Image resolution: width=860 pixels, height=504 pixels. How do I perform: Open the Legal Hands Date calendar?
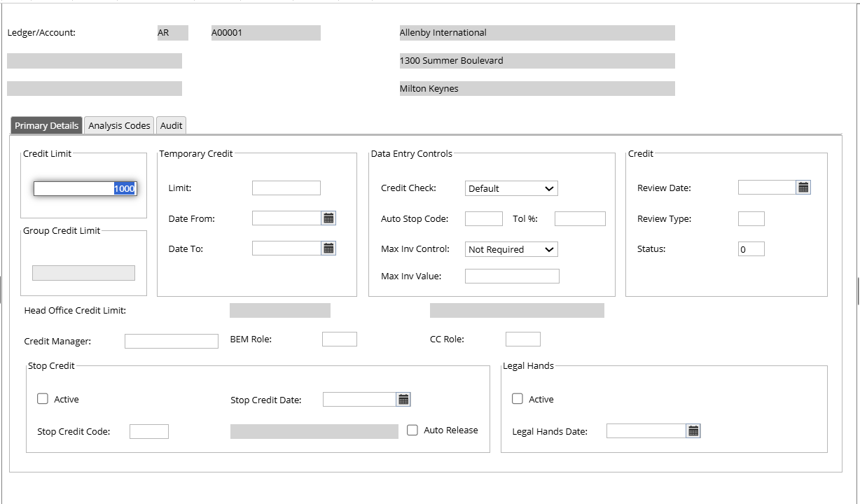[x=693, y=430]
